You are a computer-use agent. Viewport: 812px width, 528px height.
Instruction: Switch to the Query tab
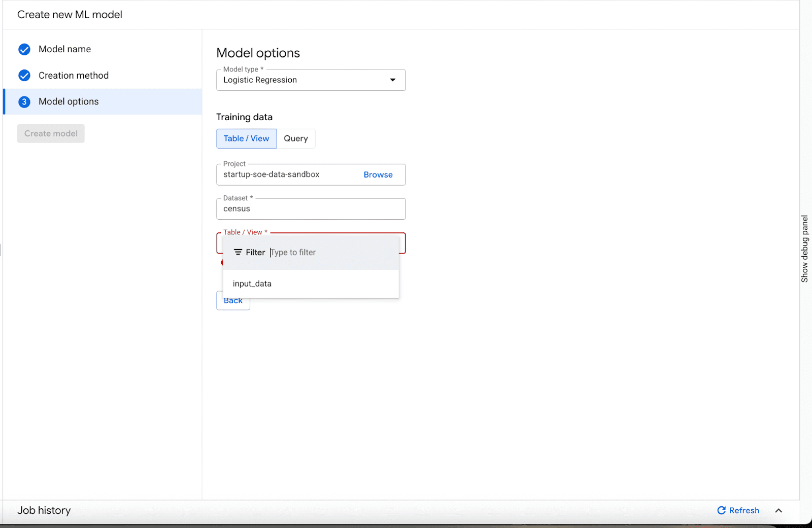pos(296,138)
